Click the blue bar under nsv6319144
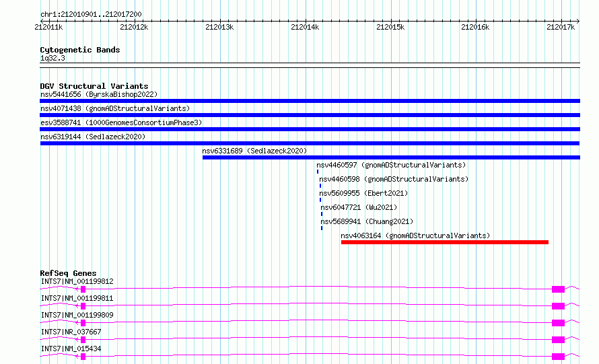Viewport: 599px width, 364px height. tap(310, 143)
